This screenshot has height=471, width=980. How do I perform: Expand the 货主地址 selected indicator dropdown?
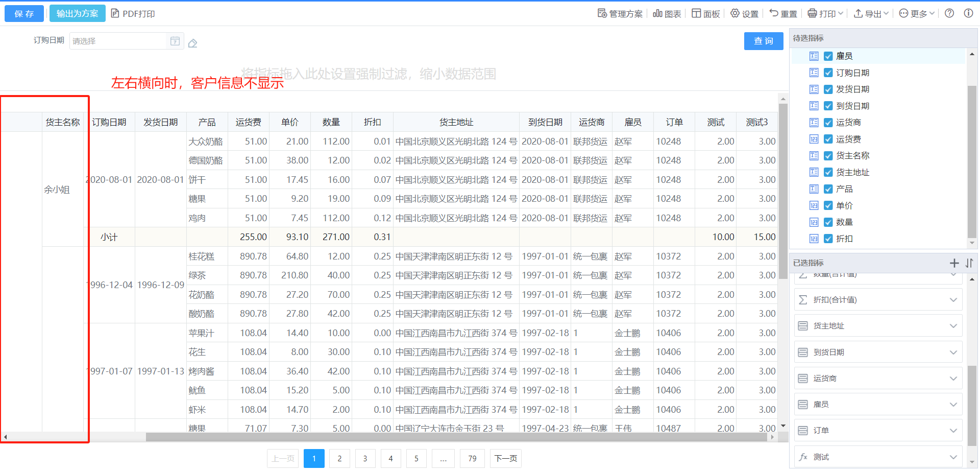(x=953, y=326)
